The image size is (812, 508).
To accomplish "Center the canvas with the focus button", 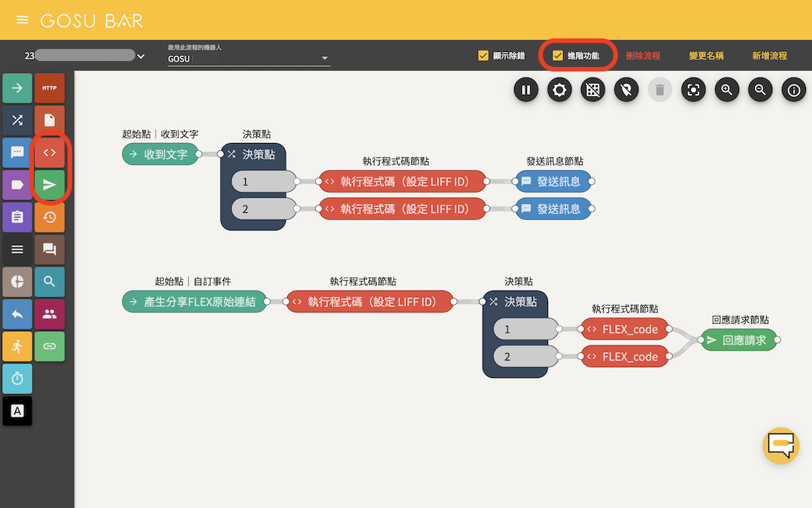I will pyautogui.click(x=693, y=90).
